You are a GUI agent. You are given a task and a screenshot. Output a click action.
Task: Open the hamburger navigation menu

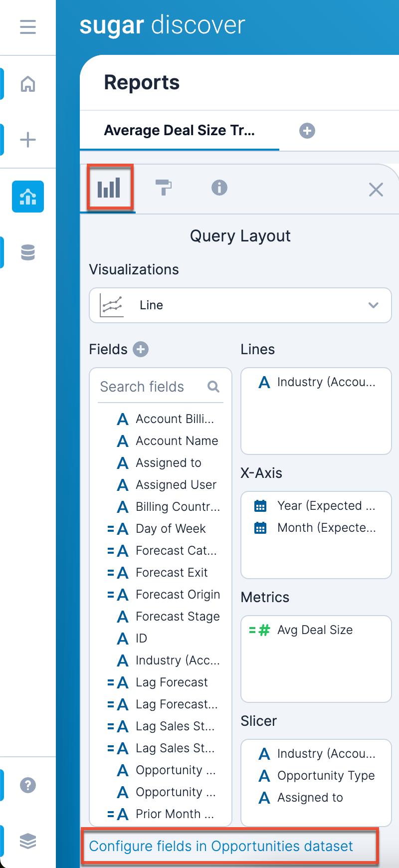[x=28, y=26]
